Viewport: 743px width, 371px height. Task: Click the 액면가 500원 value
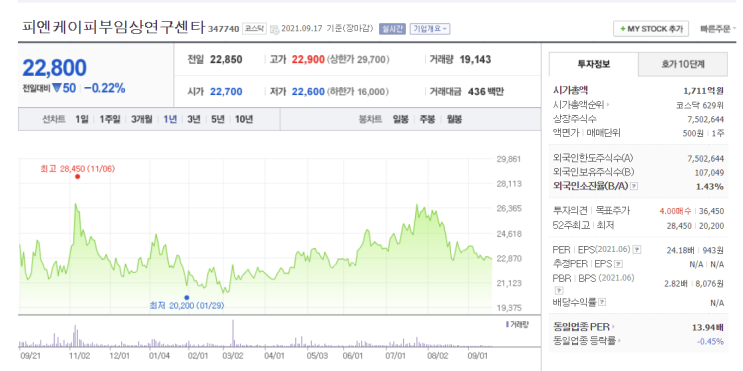[x=693, y=133]
